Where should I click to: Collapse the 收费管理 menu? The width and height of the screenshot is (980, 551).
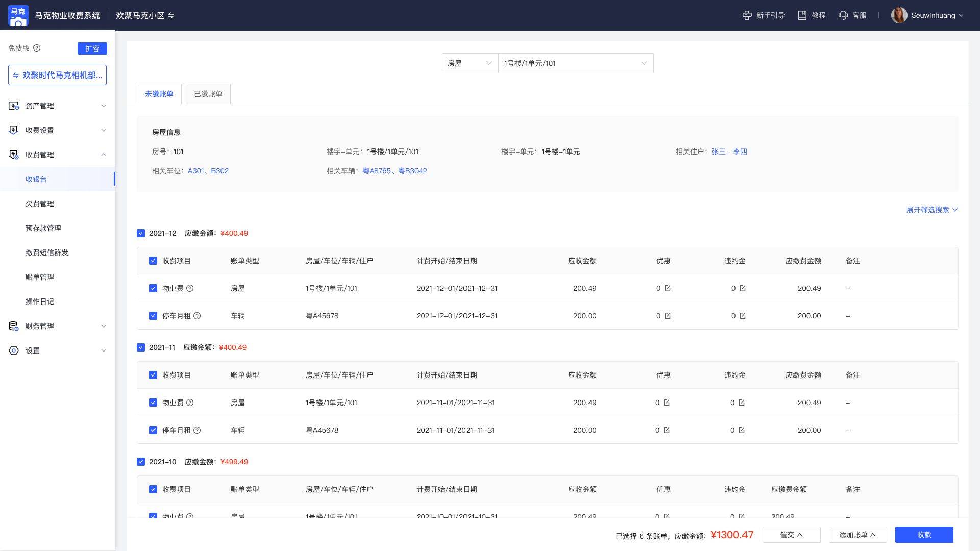(57, 155)
